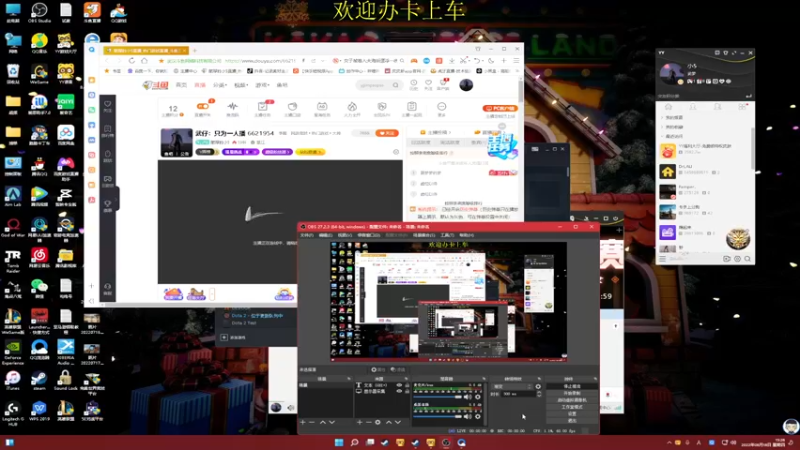Open OBS 帮助(H) menu
Viewport: 800px width, 450px height.
click(466, 235)
